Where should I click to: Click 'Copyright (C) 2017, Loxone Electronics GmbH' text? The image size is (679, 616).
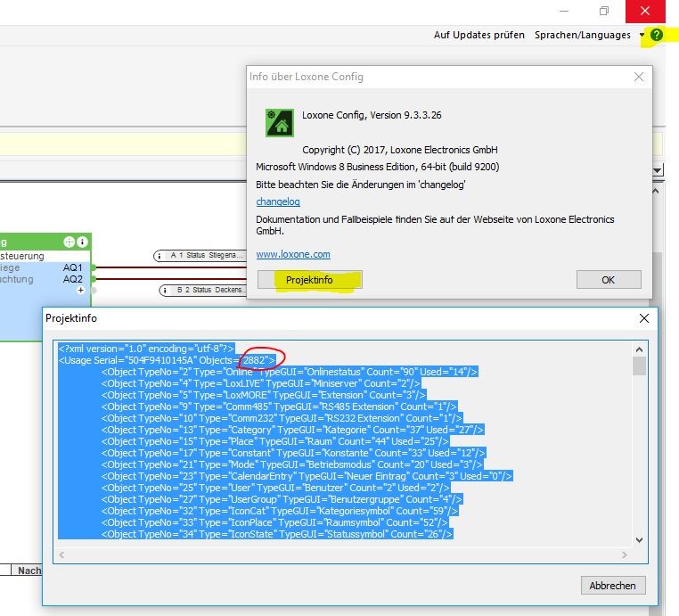[400, 150]
